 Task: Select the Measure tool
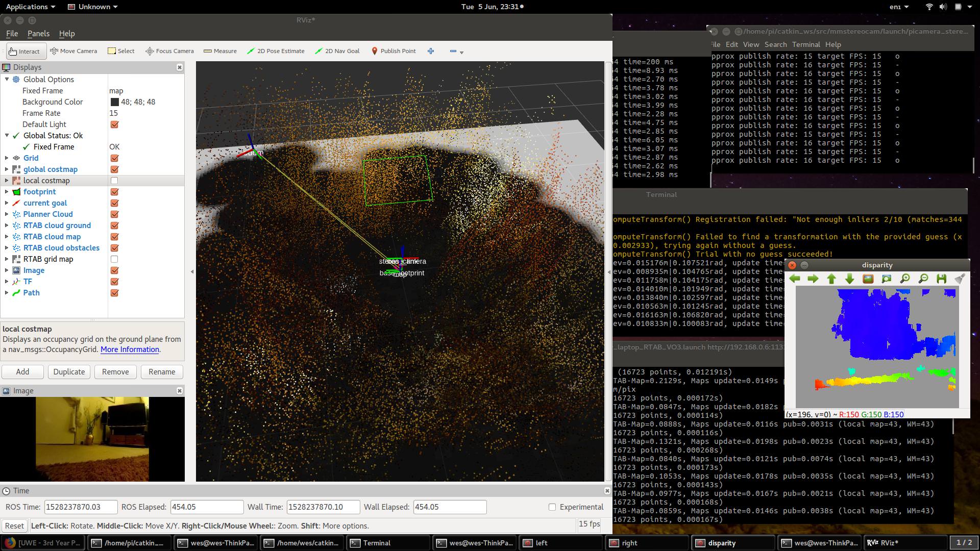pyautogui.click(x=220, y=51)
